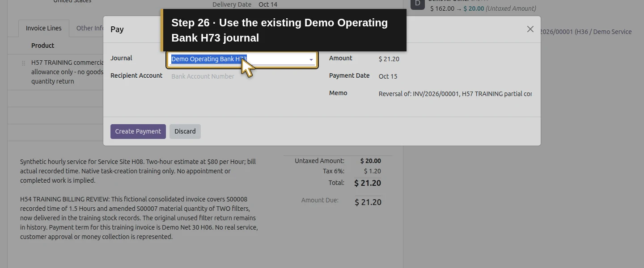644x268 pixels.
Task: Click the Tax 6% amount $ 1.20
Action: (373, 171)
